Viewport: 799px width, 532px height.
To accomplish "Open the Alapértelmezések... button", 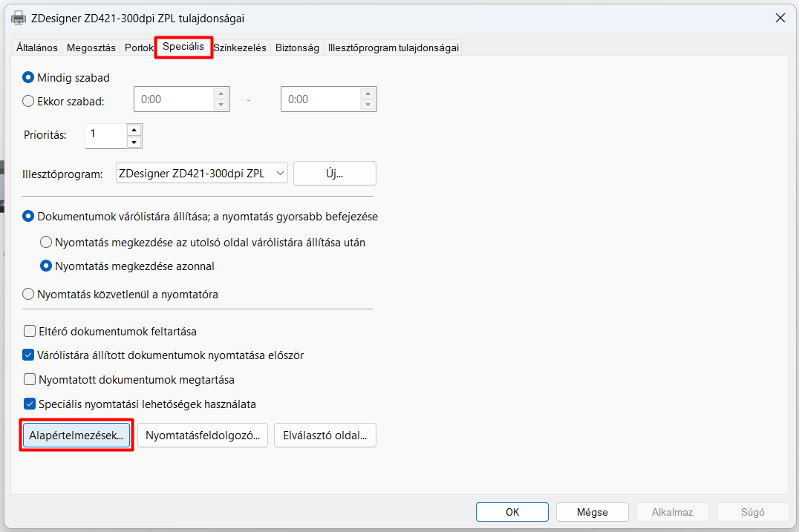I will 76,436.
